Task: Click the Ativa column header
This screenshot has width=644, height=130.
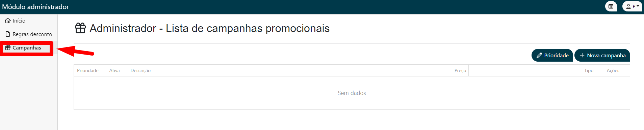Action: pyautogui.click(x=114, y=70)
